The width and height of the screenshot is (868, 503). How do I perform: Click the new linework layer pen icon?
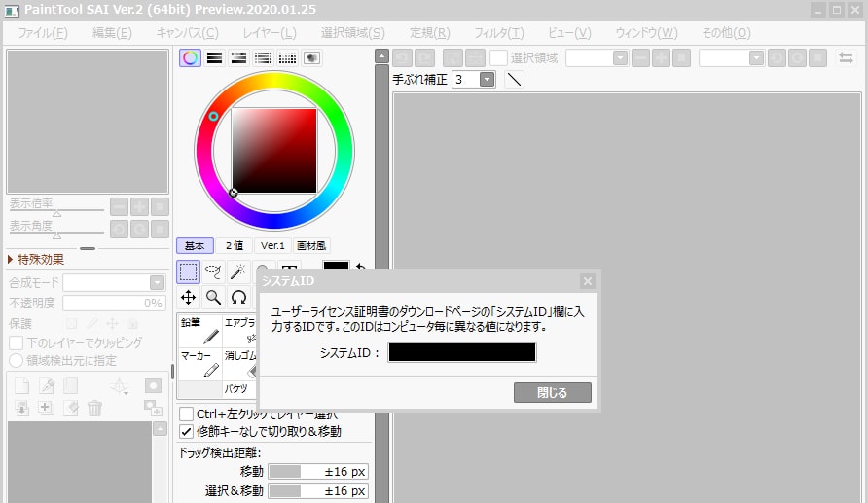pos(47,385)
